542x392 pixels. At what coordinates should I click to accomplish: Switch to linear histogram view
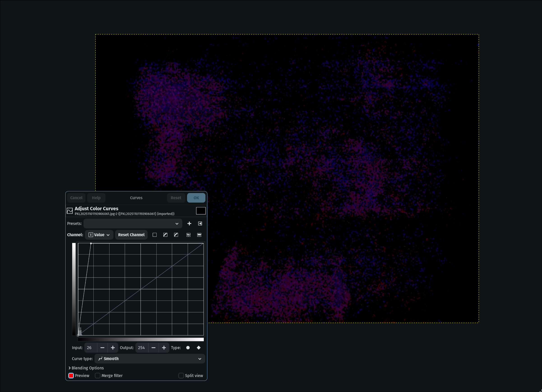click(188, 235)
